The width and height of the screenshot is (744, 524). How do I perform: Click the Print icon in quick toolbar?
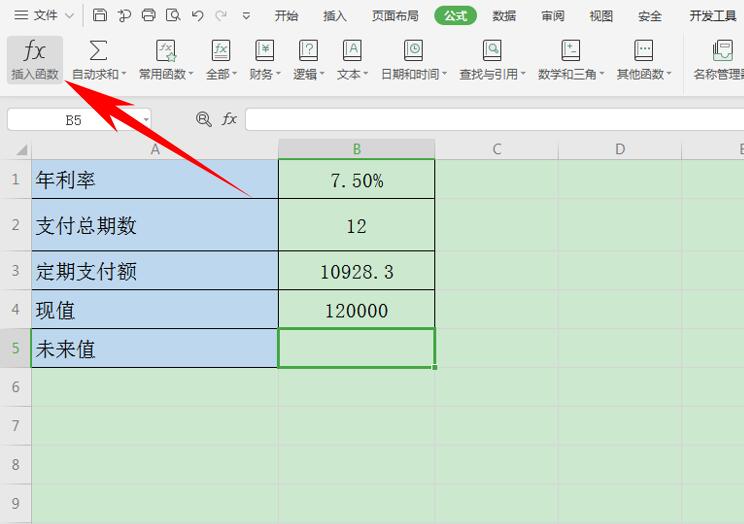(x=149, y=15)
